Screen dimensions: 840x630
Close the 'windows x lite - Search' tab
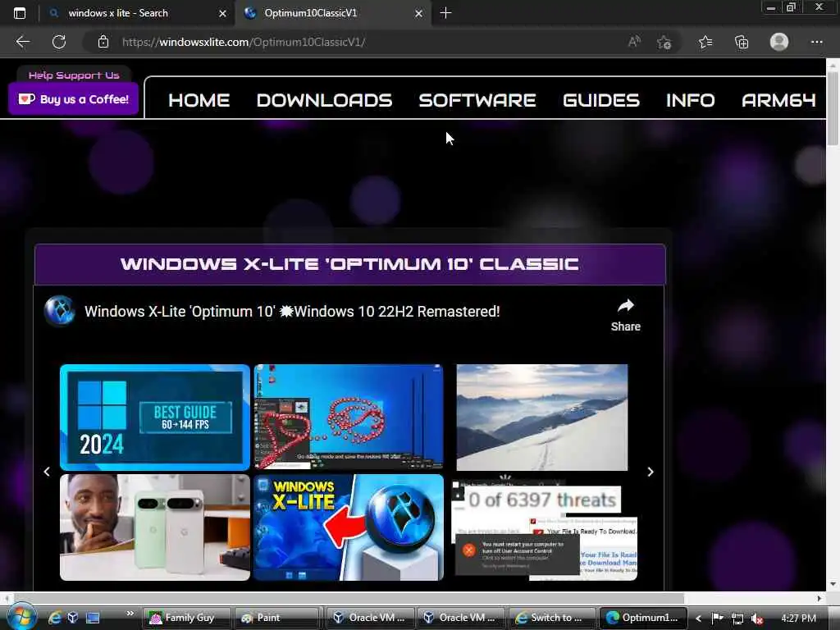222,13
